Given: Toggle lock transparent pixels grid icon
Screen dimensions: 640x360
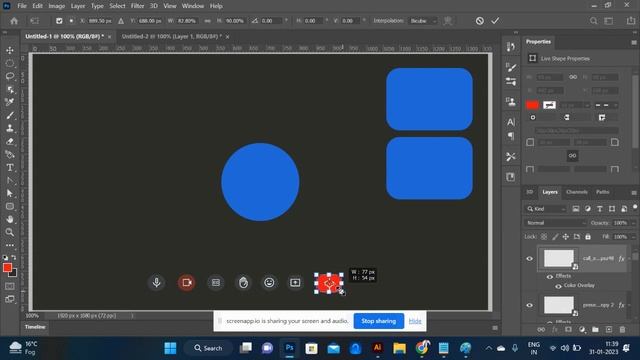Looking at the screenshot, I should pos(544,237).
